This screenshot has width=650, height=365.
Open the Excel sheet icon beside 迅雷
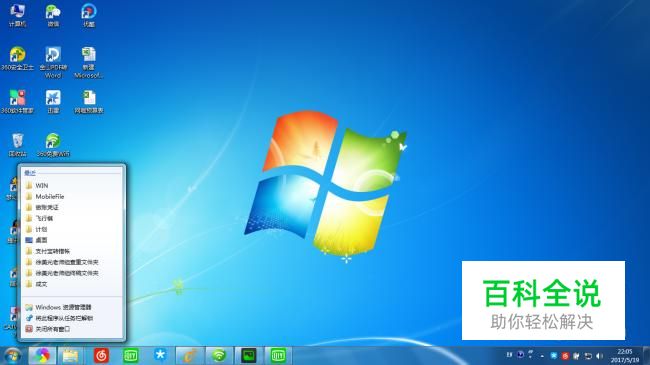89,102
